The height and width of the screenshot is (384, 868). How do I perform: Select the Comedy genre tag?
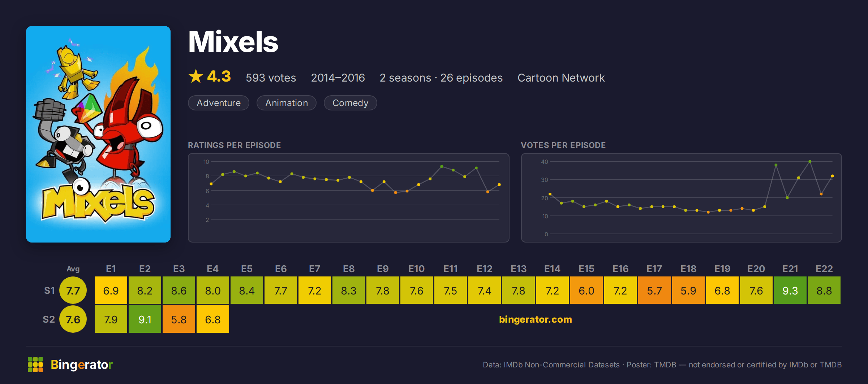point(350,103)
